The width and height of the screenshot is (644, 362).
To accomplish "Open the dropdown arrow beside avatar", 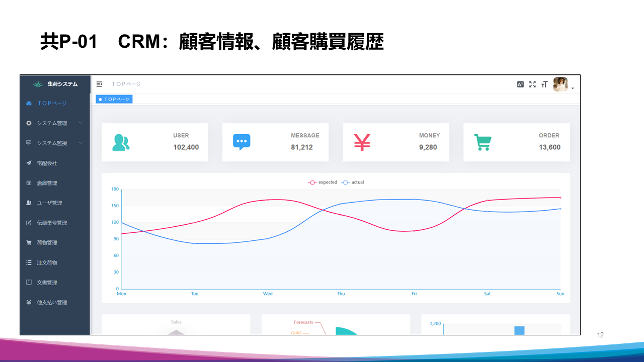I will [573, 88].
